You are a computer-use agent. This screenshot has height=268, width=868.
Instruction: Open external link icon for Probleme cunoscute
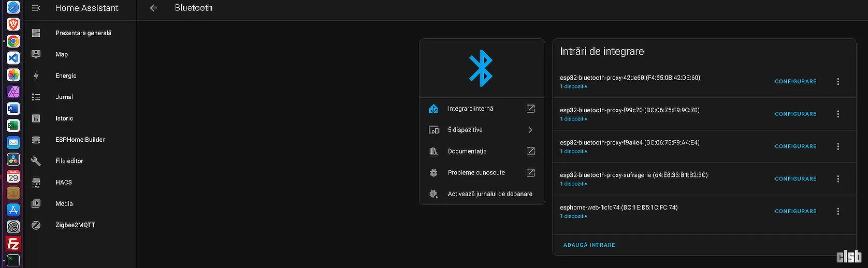[x=530, y=173]
